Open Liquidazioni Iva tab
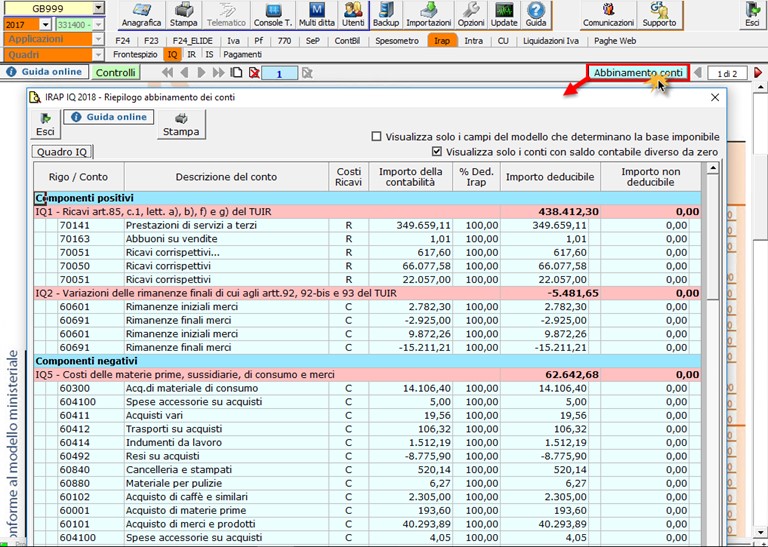This screenshot has width=768, height=547. 551,41
